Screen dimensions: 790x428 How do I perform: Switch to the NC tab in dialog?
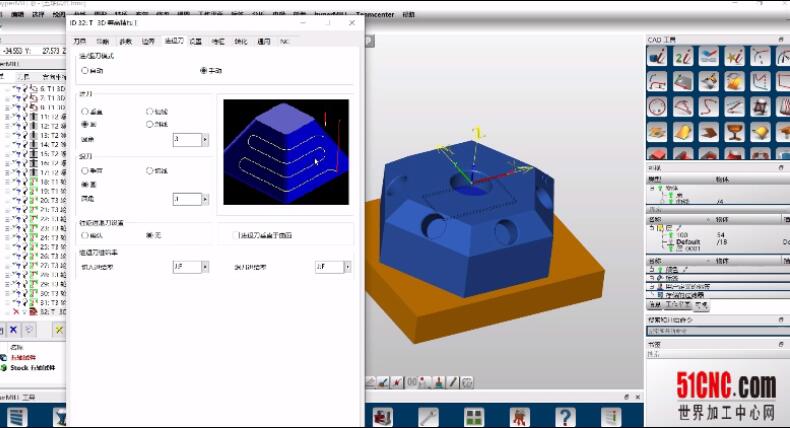pos(285,42)
